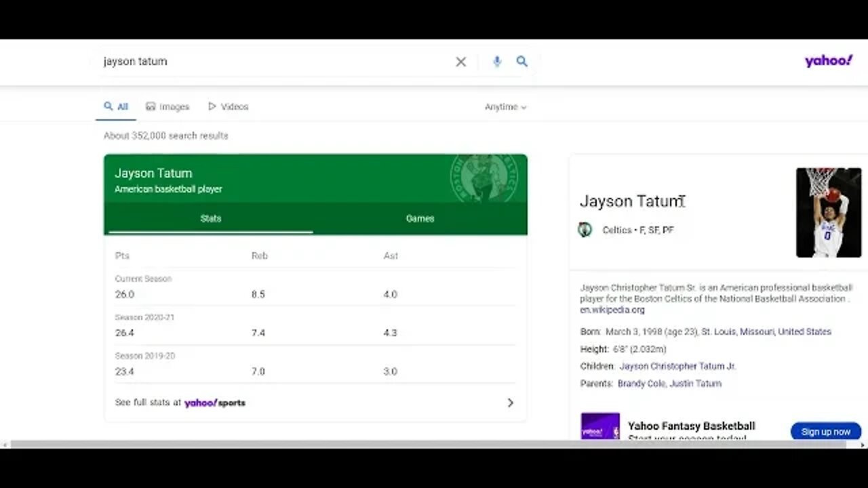The image size is (868, 488).
Task: Click the Season 2019-20 label
Action: [x=144, y=356]
